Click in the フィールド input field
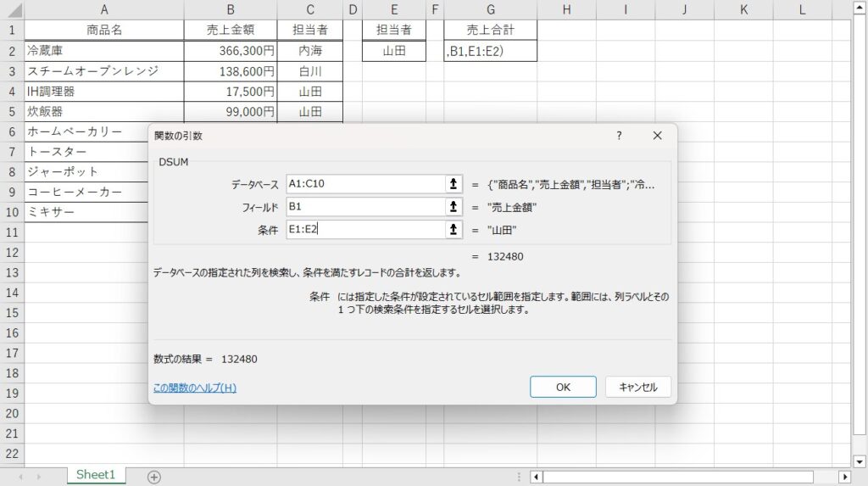Image resolution: width=868 pixels, height=486 pixels. point(364,206)
